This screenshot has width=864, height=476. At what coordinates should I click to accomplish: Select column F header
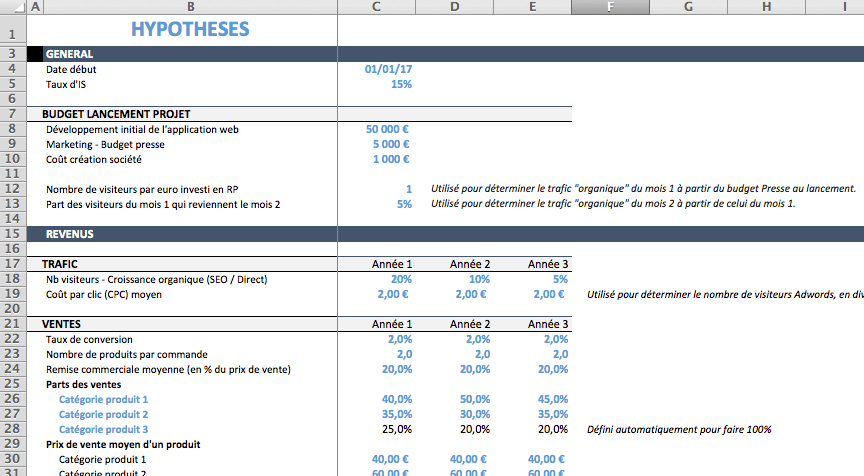[610, 8]
